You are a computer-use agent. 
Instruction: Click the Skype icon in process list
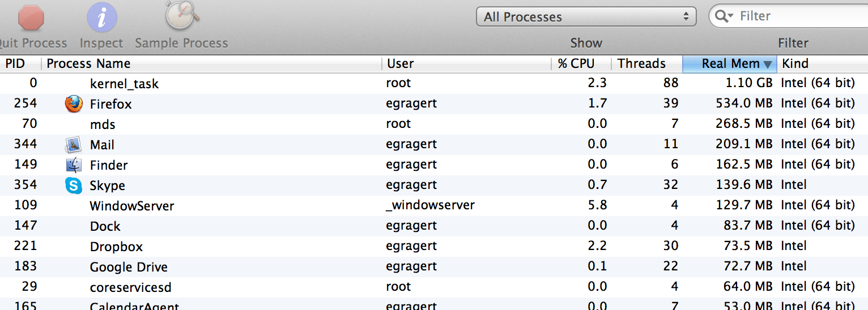(x=74, y=186)
